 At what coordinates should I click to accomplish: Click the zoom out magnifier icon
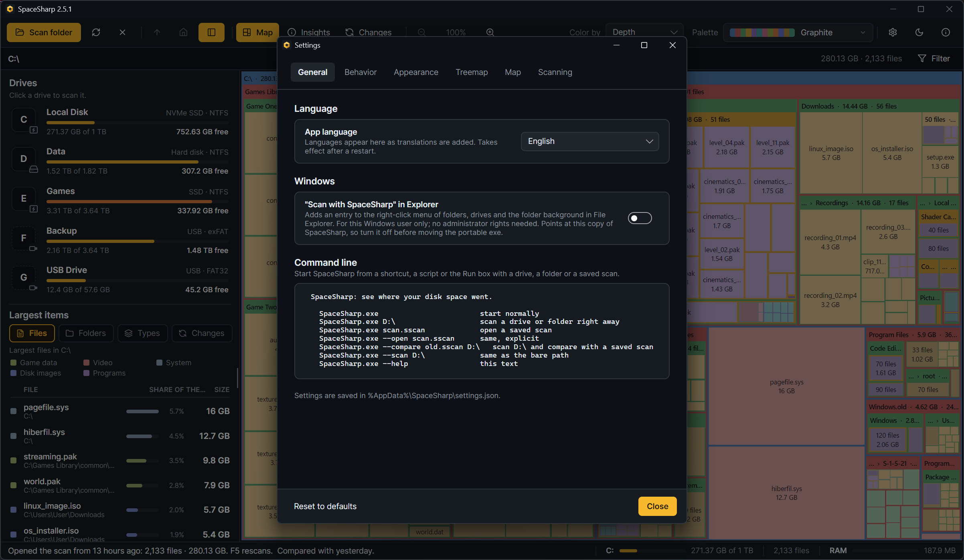[x=421, y=32]
